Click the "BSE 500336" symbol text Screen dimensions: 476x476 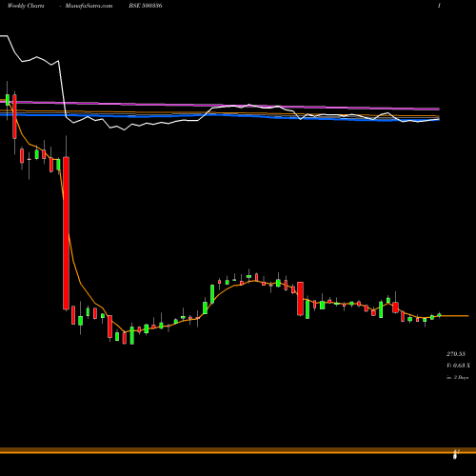point(146,6)
